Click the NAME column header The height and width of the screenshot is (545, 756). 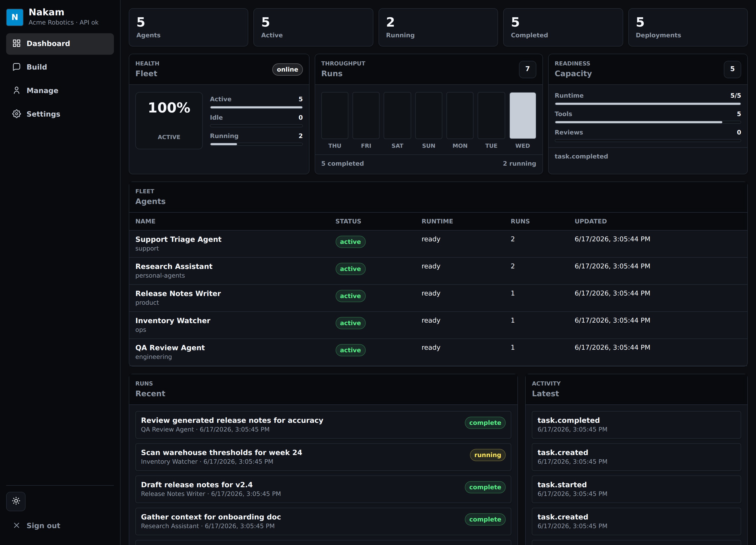[145, 221]
